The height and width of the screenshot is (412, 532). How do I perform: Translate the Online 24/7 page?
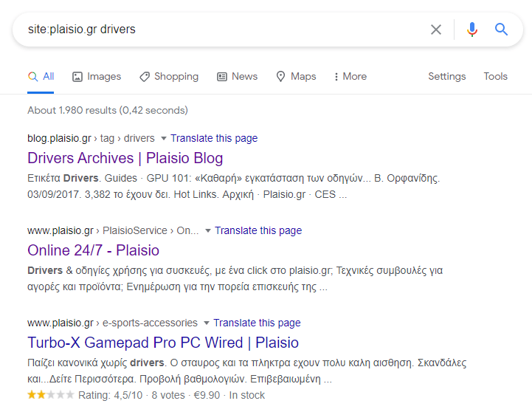(x=258, y=231)
